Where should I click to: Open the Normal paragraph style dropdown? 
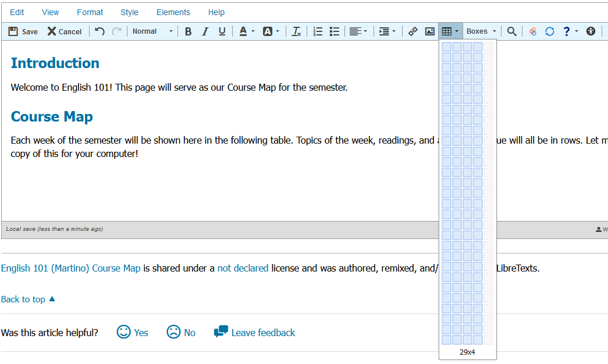click(152, 31)
